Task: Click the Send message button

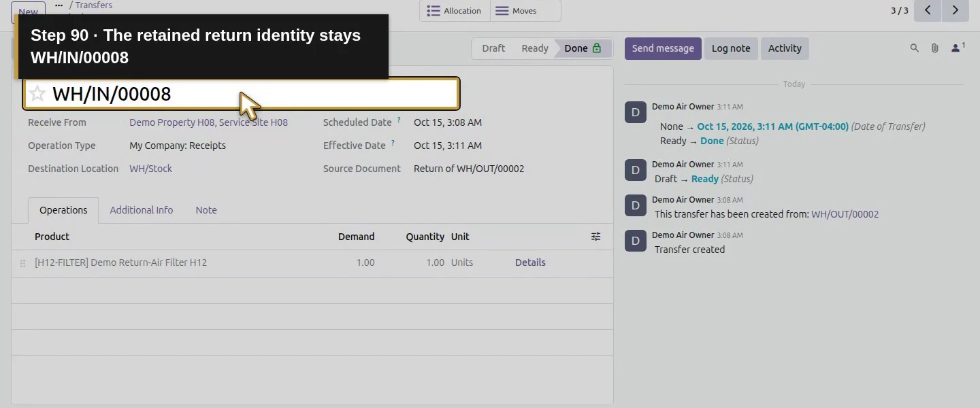Action: click(x=663, y=48)
